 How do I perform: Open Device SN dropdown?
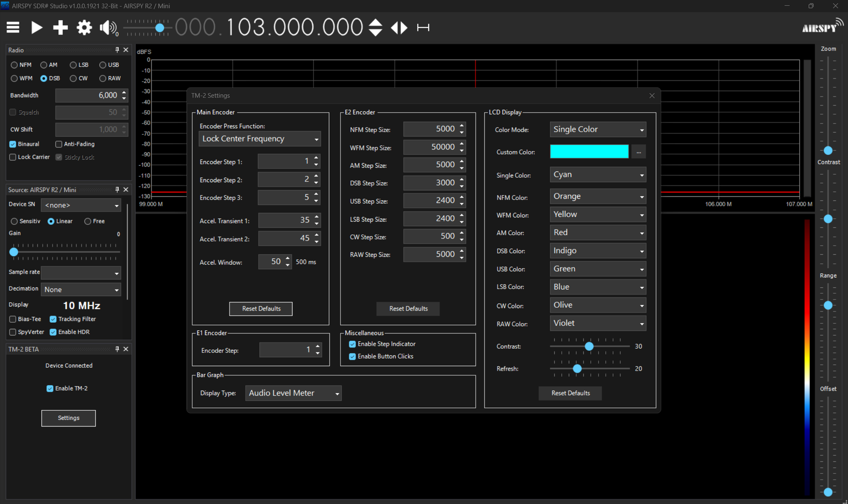pos(81,205)
